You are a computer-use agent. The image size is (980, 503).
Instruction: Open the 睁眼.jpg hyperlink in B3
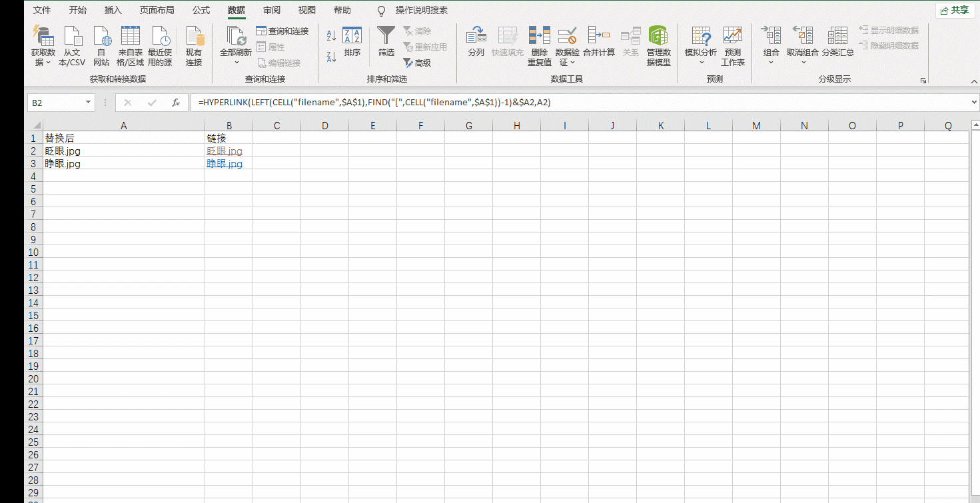click(225, 164)
